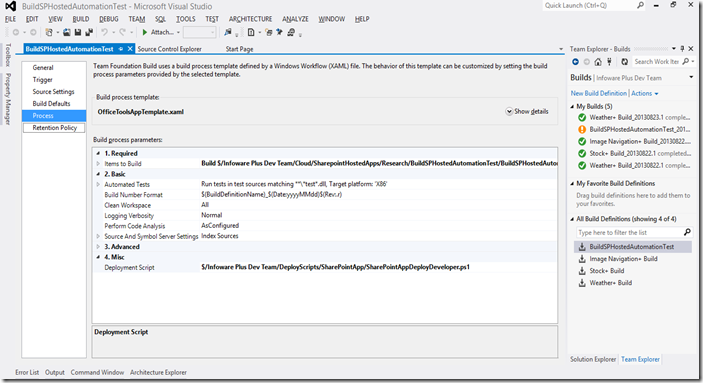Click the Save All toolbar icon
This screenshot has height=383, width=703.
(89, 32)
